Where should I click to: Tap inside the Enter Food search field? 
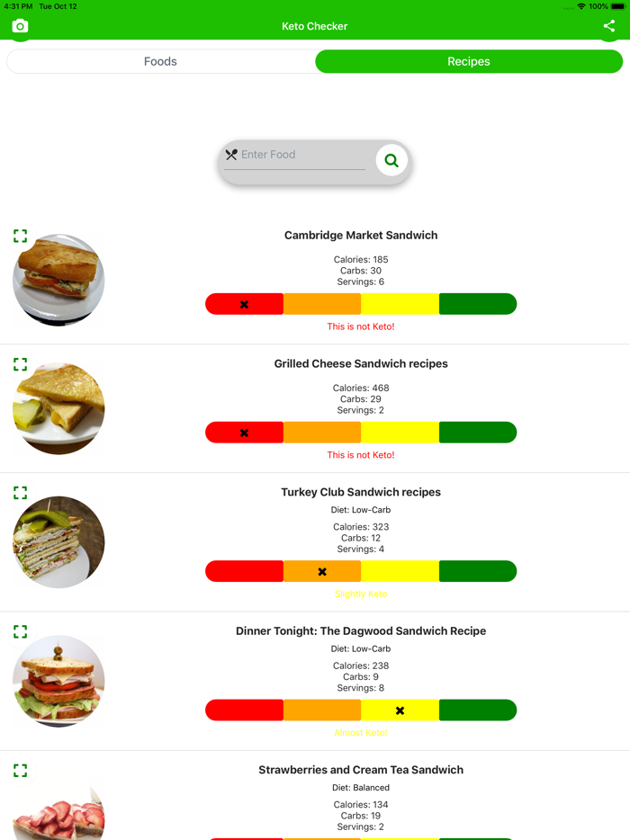[297, 154]
